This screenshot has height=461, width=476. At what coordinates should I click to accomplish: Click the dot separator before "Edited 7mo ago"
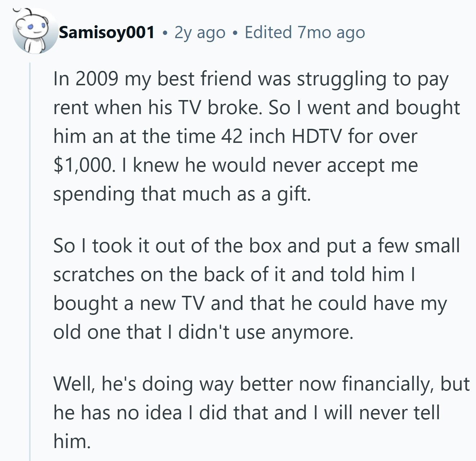pyautogui.click(x=235, y=33)
